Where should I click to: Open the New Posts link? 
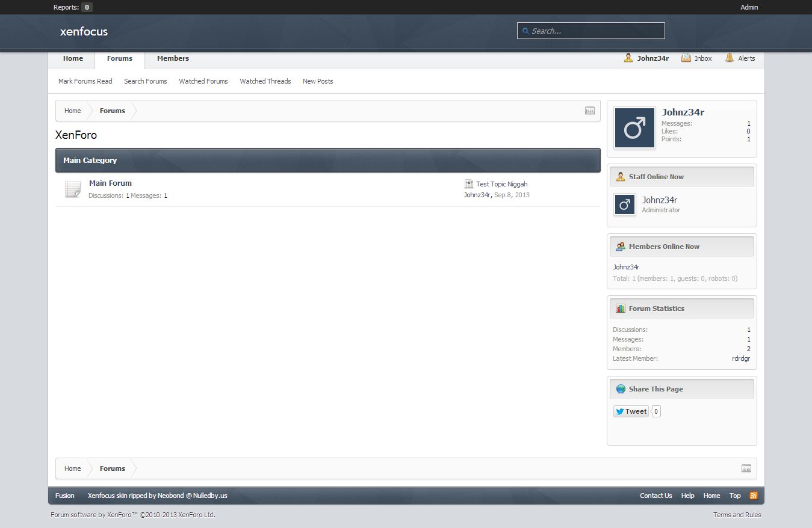(318, 81)
